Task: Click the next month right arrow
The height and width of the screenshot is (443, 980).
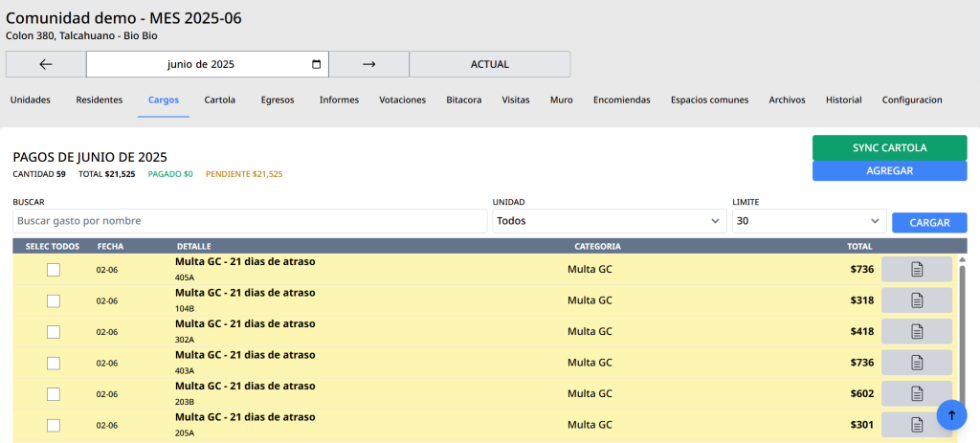Action: pos(368,64)
